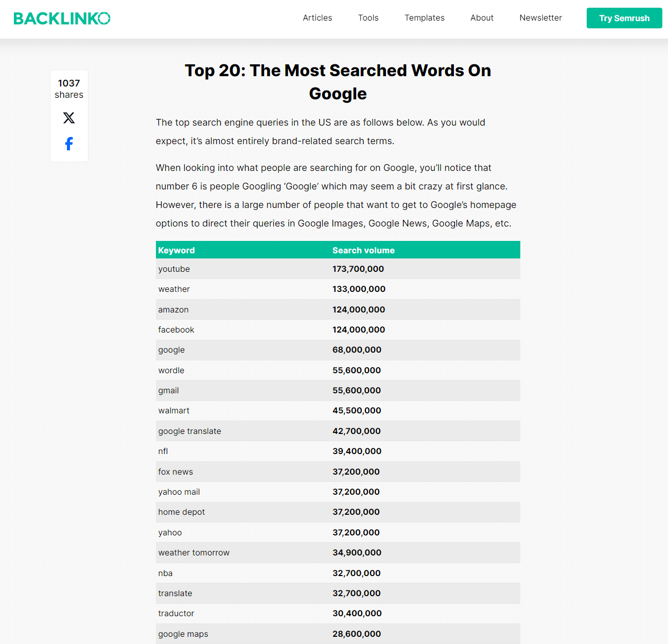This screenshot has height=644, width=668.
Task: Click the Backlinko logo
Action: (x=62, y=19)
